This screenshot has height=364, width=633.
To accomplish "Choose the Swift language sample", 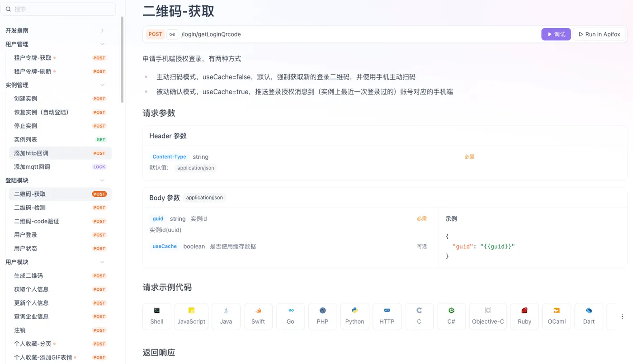I will pos(258,316).
